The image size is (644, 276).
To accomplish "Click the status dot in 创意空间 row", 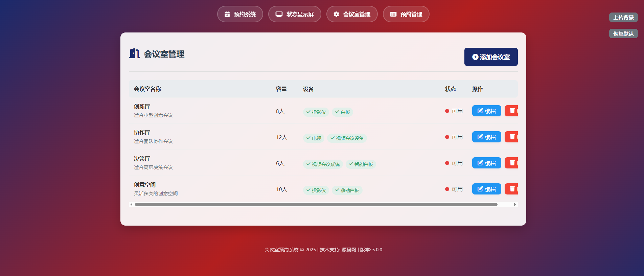I will (447, 189).
